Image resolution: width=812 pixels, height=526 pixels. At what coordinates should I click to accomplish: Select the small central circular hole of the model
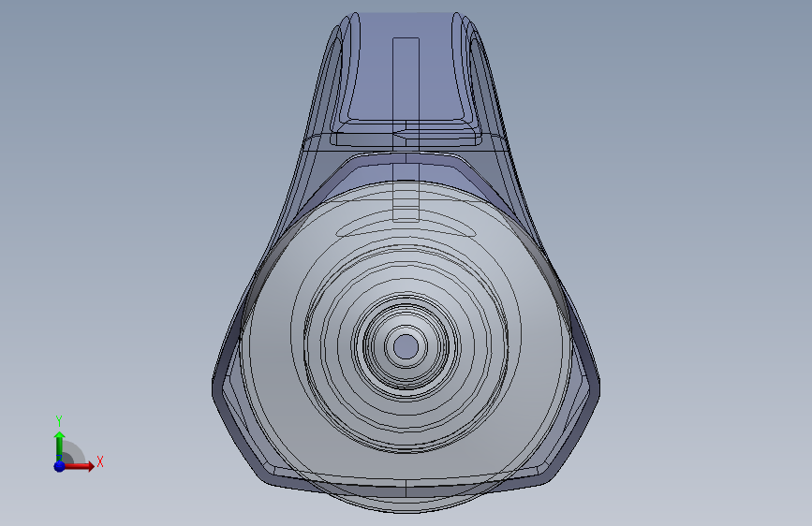pyautogui.click(x=406, y=346)
